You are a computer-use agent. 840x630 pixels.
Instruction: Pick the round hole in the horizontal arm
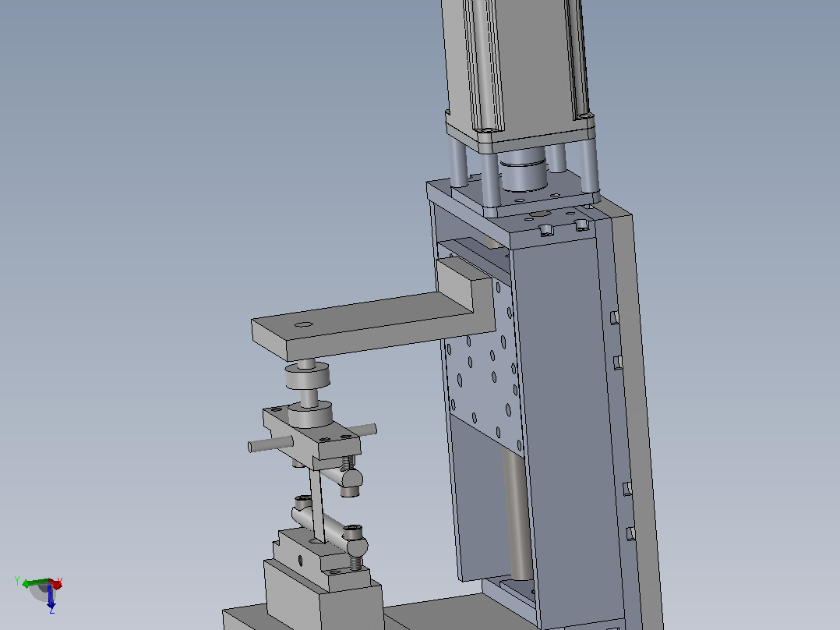(304, 324)
